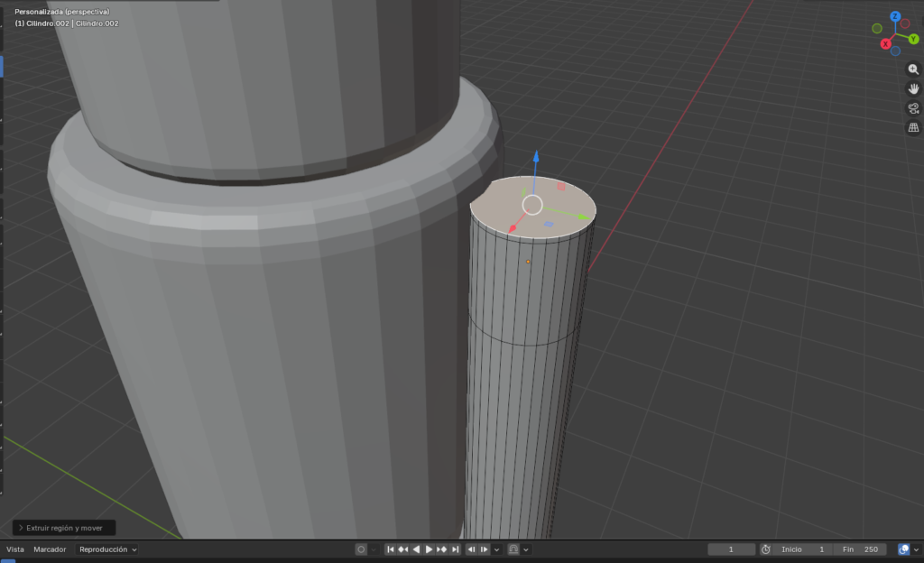Select the hand icon to pan the view
The image size is (924, 563).
pyautogui.click(x=912, y=88)
